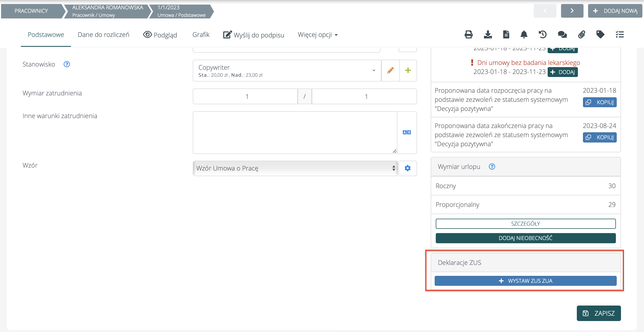644x332 pixels.
Task: Click the WYSTAW ZUS ZUA button
Action: (x=525, y=281)
